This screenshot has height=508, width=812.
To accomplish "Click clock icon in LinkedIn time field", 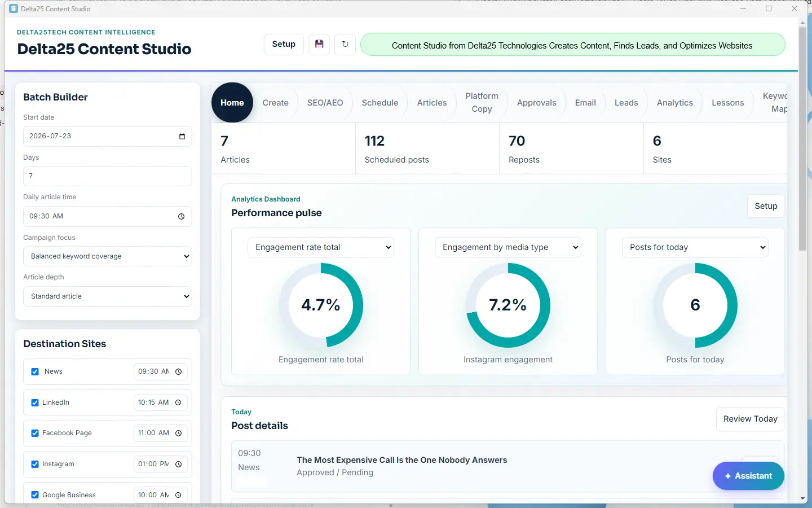I will [x=178, y=402].
